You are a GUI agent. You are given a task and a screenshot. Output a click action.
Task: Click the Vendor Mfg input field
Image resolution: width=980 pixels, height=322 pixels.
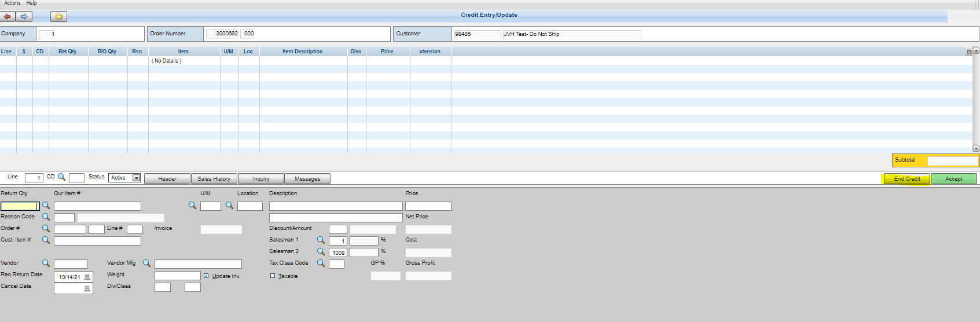(x=198, y=264)
